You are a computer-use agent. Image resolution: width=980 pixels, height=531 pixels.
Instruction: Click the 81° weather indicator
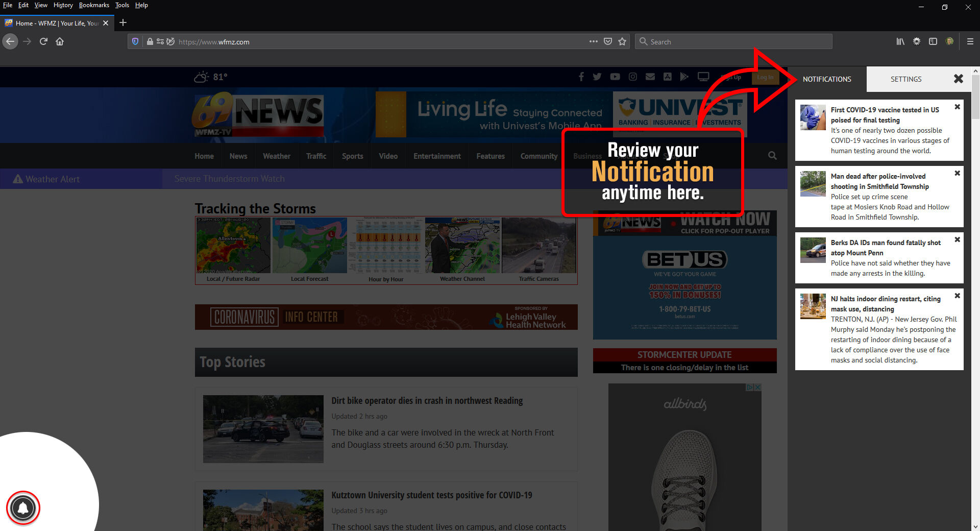click(x=211, y=77)
